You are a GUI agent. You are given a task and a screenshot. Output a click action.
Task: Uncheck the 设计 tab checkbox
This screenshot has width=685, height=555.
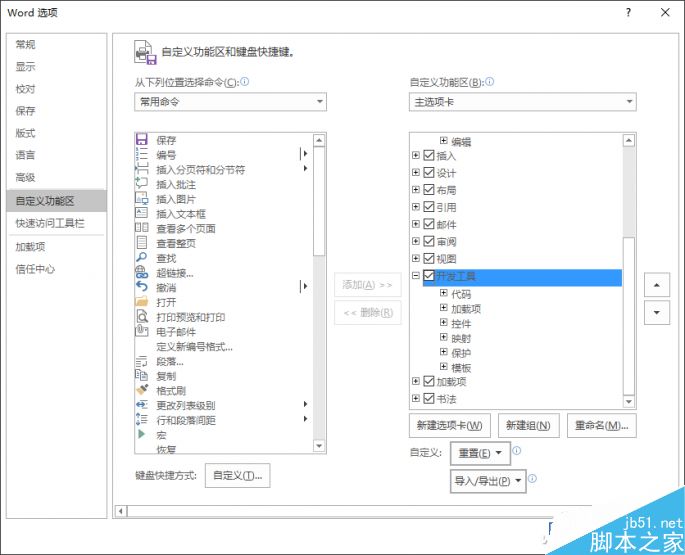[x=429, y=172]
